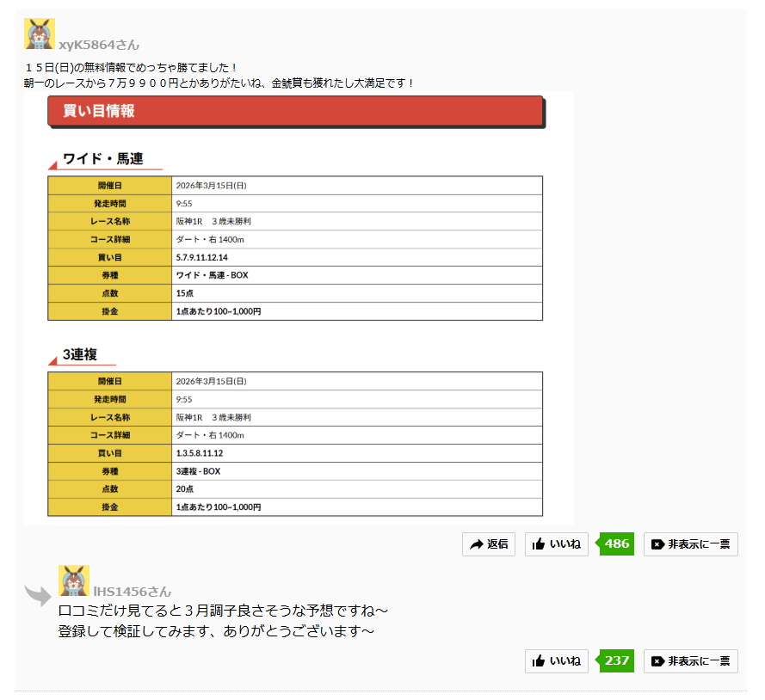Click the thumbs-up icon on xyK5864's comment
765x700 pixels.
click(539, 544)
